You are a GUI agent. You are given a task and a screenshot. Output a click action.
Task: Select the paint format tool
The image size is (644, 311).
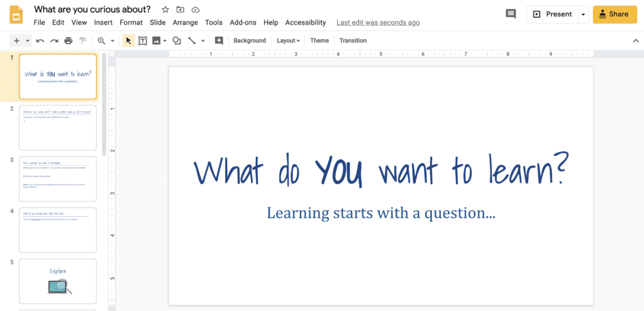[83, 41]
